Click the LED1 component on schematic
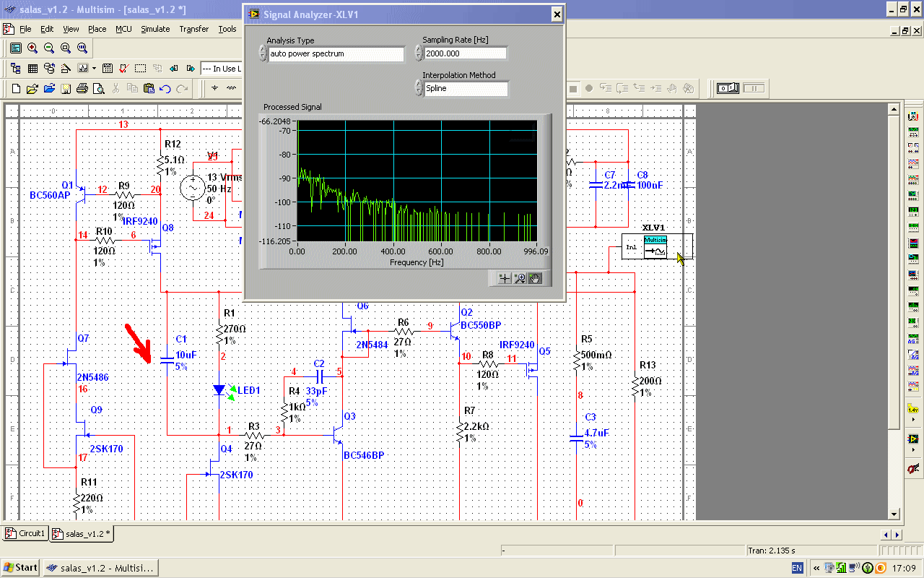This screenshot has height=578, width=924. [220, 390]
